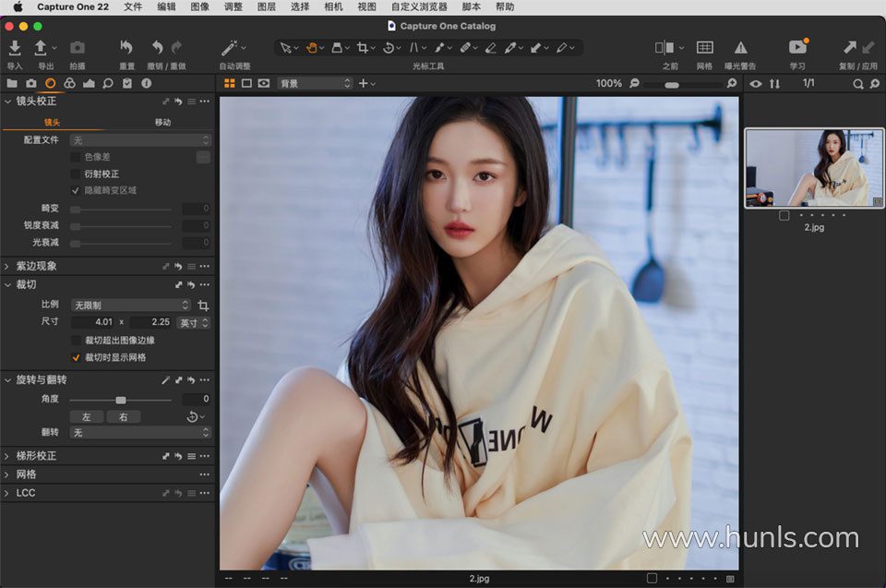Switch to the 移动 tab
886x588 pixels.
coord(162,122)
